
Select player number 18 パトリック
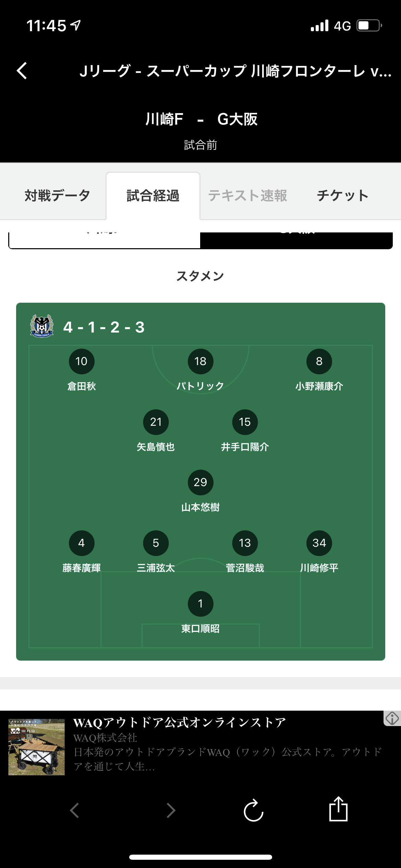200,361
